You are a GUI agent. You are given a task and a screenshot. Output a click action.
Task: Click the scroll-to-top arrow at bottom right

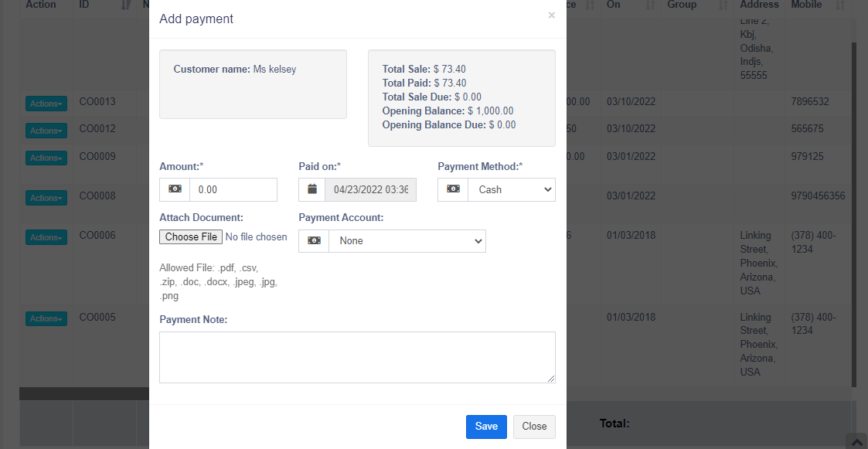856,441
